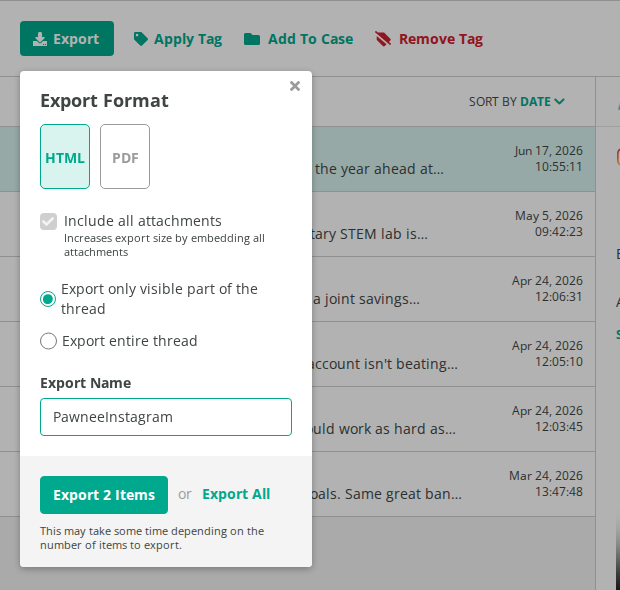Click the Export button in toolbar

coord(67,38)
